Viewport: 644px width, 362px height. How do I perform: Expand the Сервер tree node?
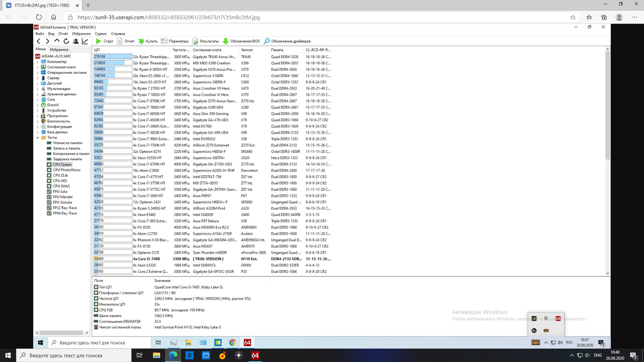[37, 78]
